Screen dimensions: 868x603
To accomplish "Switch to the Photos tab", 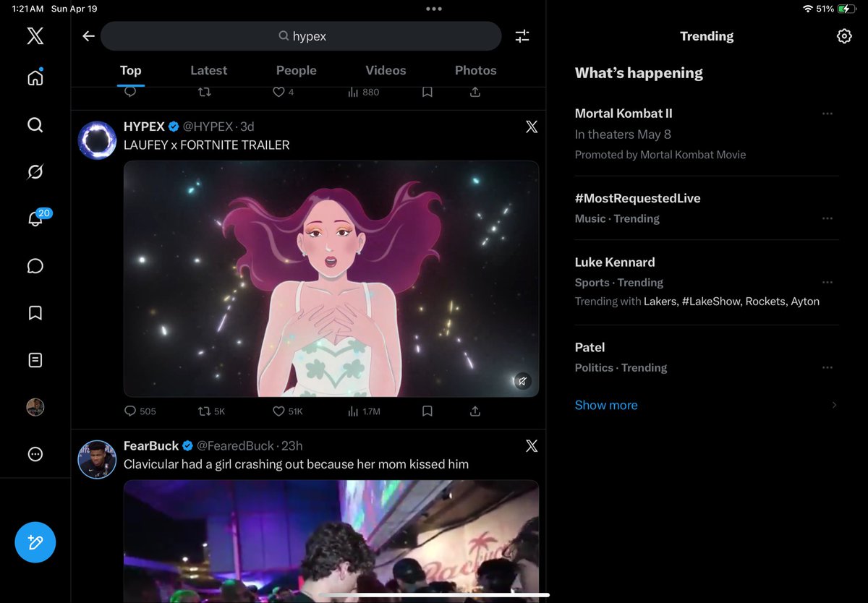I will [475, 70].
